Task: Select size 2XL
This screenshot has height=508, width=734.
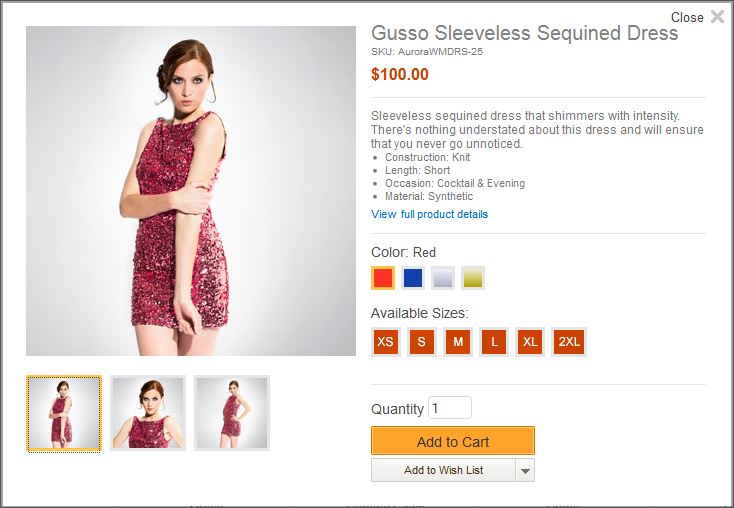Action: 569,342
